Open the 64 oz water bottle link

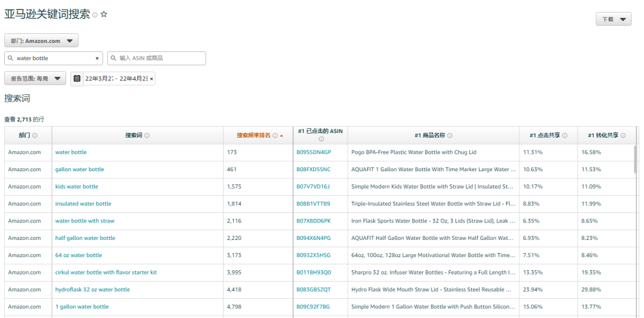(x=79, y=255)
